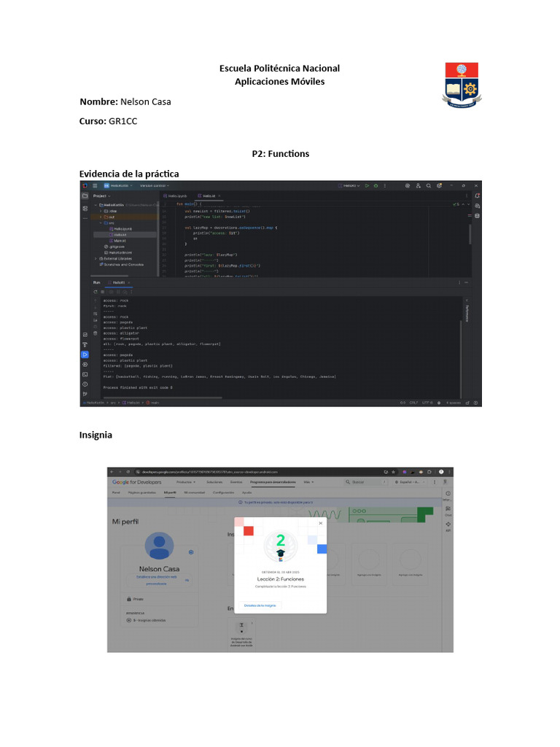Open the HelloKt run configuration dropdown
The width and height of the screenshot is (560, 747).
349,186
